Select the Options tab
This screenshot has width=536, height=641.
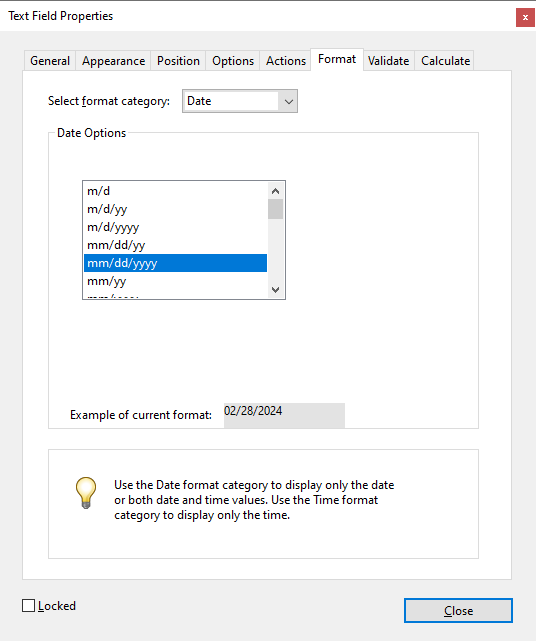pos(233,61)
